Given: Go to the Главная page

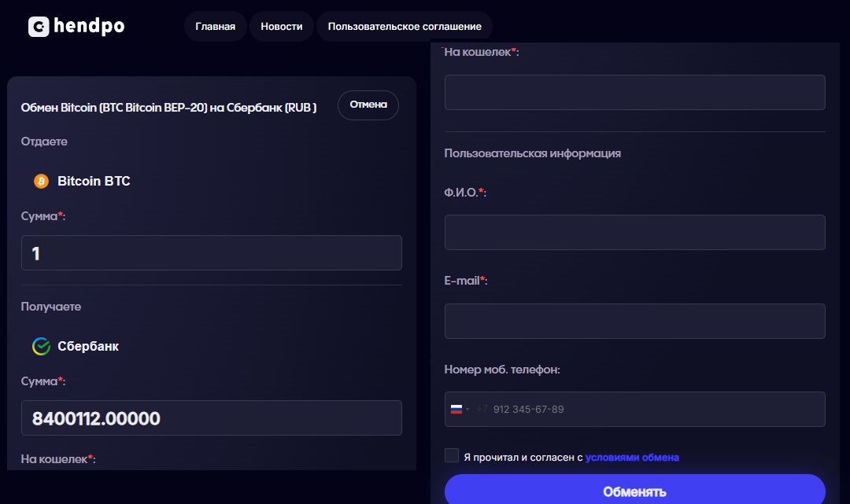Looking at the screenshot, I should 215,27.
